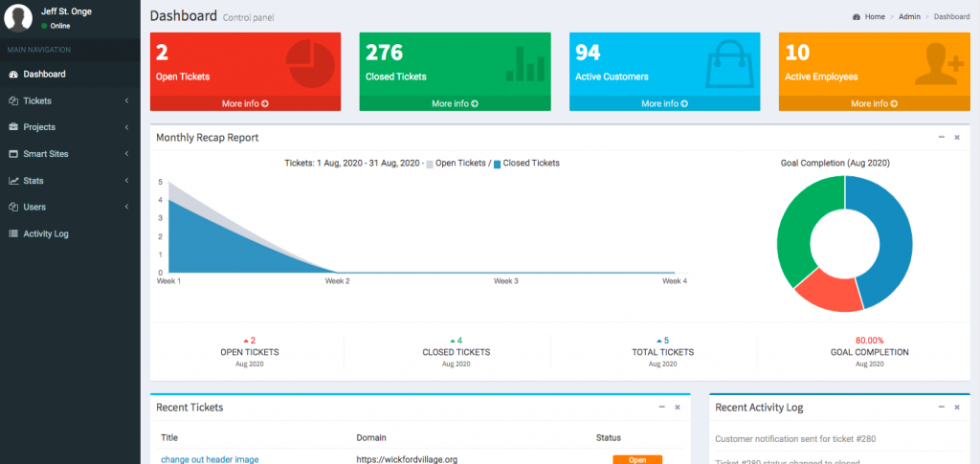Click More info on Open Tickets card

click(245, 103)
